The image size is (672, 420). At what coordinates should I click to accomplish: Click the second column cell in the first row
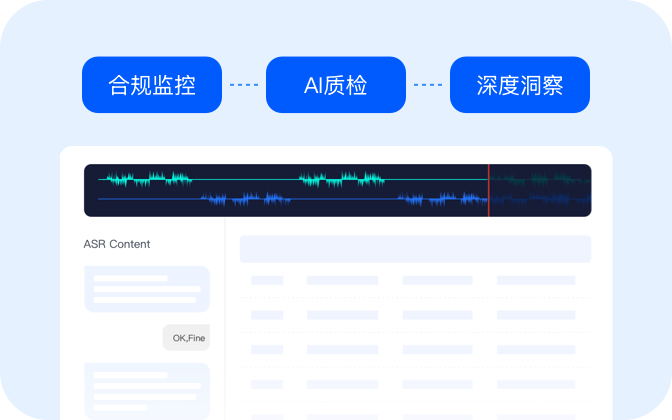[x=342, y=281]
